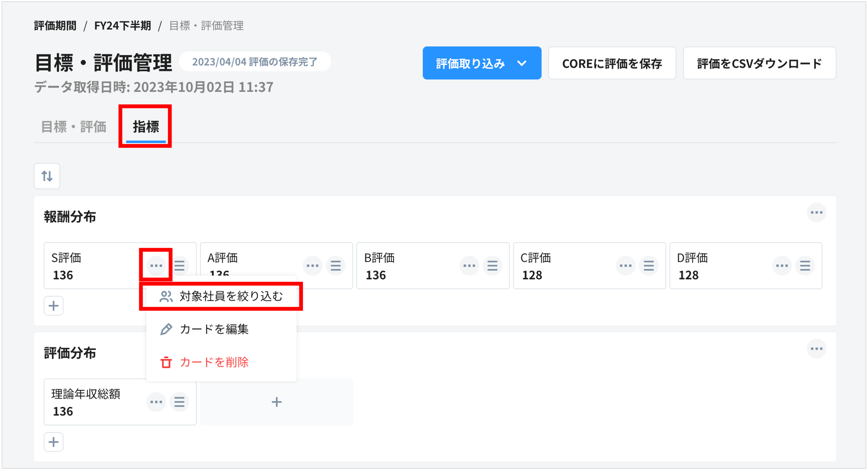The image size is (868, 469).
Task: Open the C評価 card's three-dot menu
Action: coord(625,265)
